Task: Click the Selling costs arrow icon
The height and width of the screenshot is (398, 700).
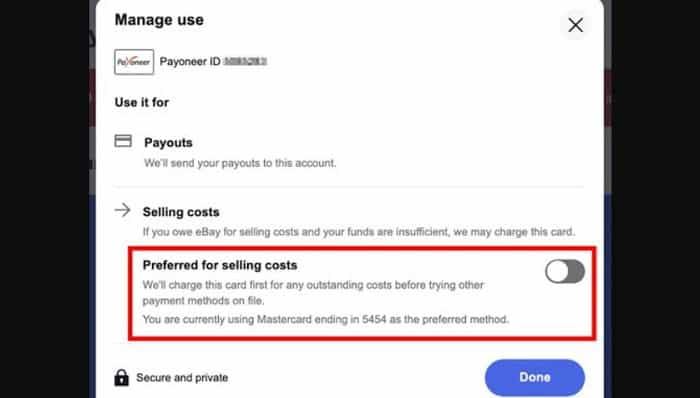Action: coord(122,210)
